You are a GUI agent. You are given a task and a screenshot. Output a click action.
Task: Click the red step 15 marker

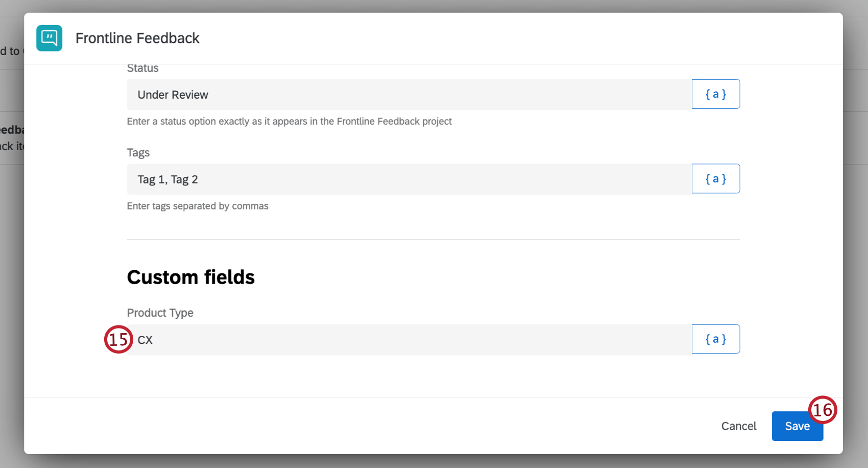point(118,339)
